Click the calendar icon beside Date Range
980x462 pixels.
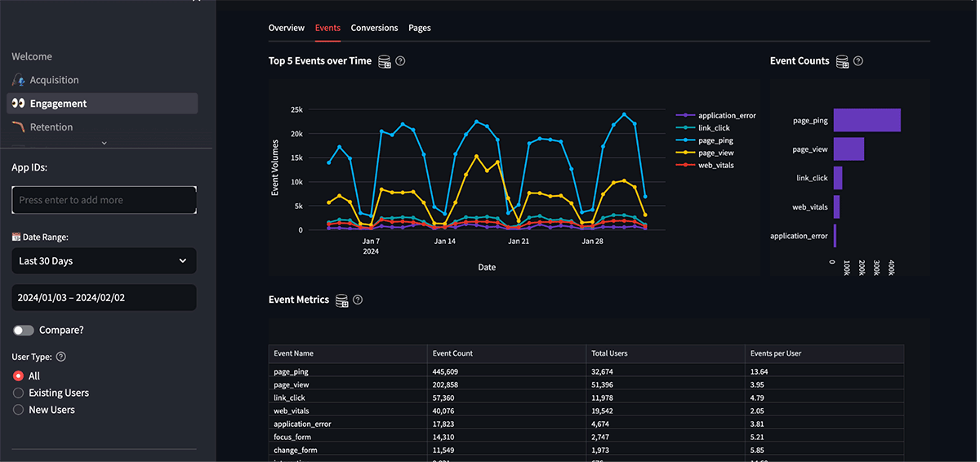(16, 238)
